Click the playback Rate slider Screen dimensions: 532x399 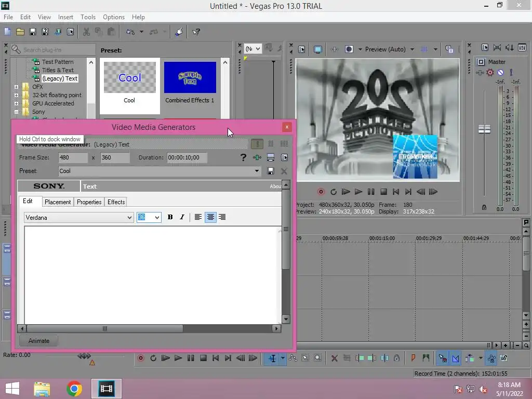84,356
